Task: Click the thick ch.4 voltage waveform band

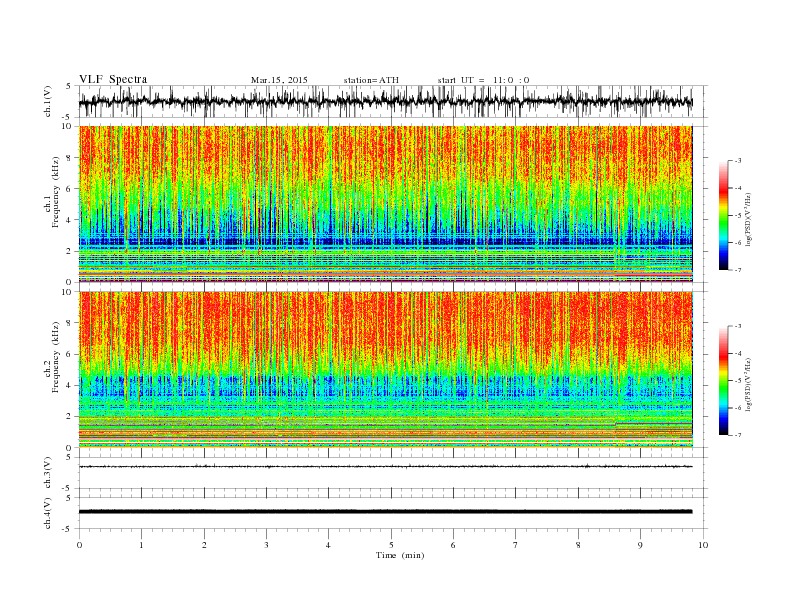Action: point(385,512)
